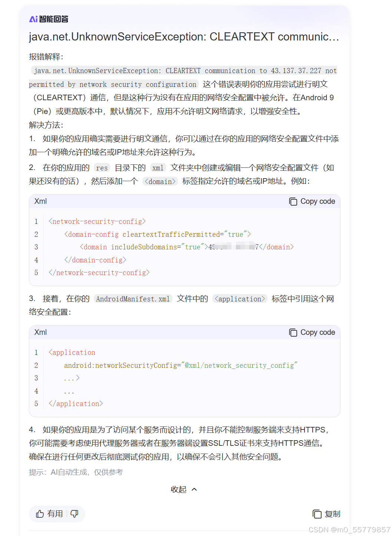The image size is (392, 536).
Task: Click the copy icon beside 复制
Action: pyautogui.click(x=317, y=514)
